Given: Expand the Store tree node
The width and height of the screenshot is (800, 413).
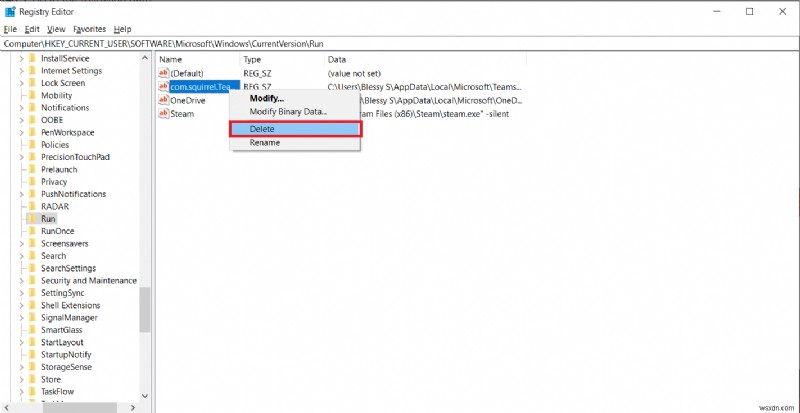Looking at the screenshot, I should (x=21, y=380).
